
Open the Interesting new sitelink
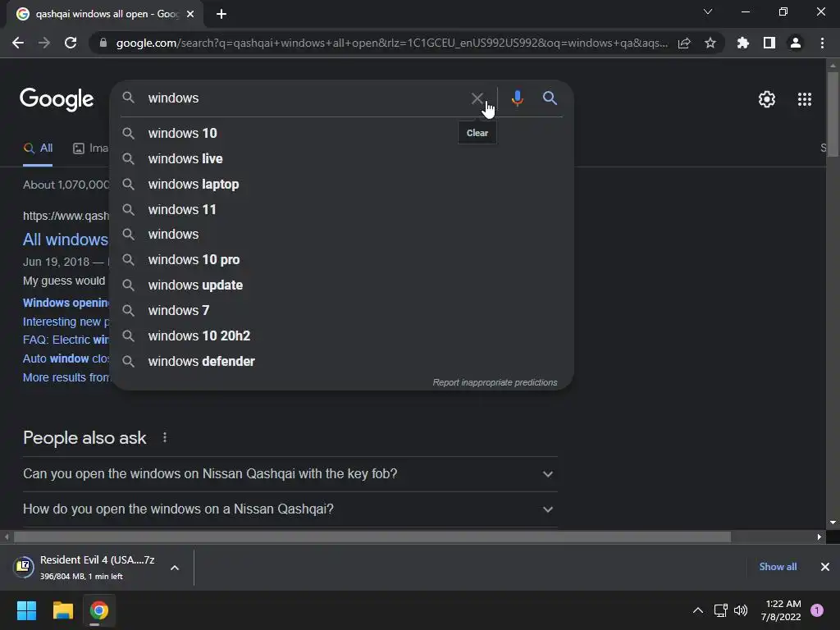[x=66, y=322]
